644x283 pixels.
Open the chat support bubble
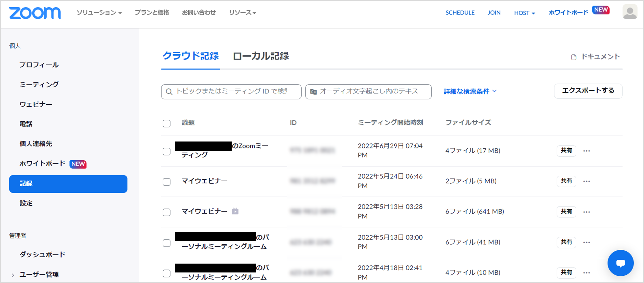pyautogui.click(x=620, y=263)
